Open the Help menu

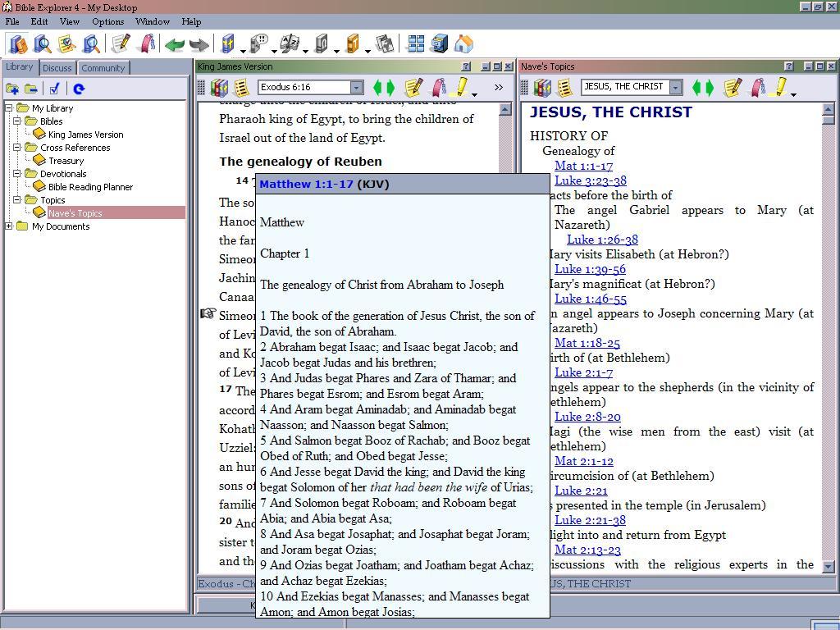coord(191,21)
